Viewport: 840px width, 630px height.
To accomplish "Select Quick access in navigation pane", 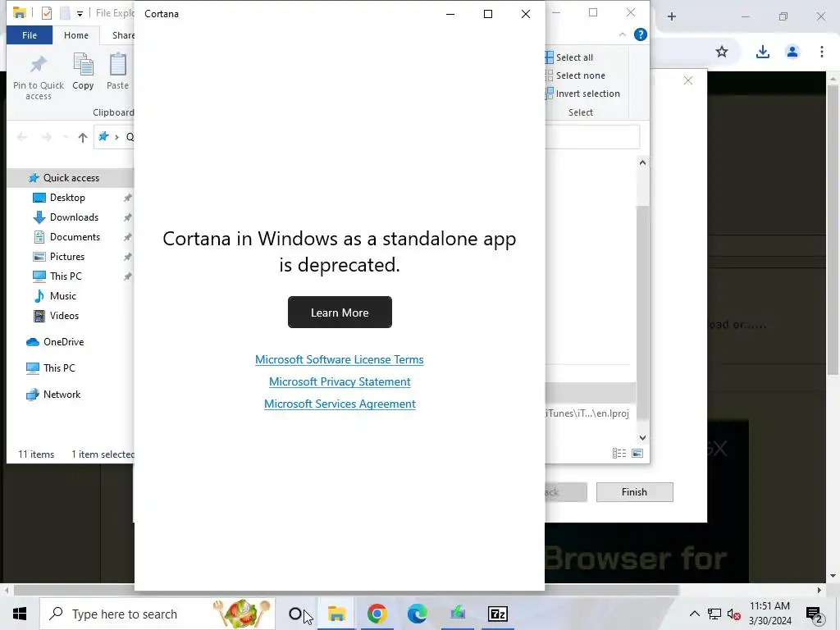I will point(71,178).
